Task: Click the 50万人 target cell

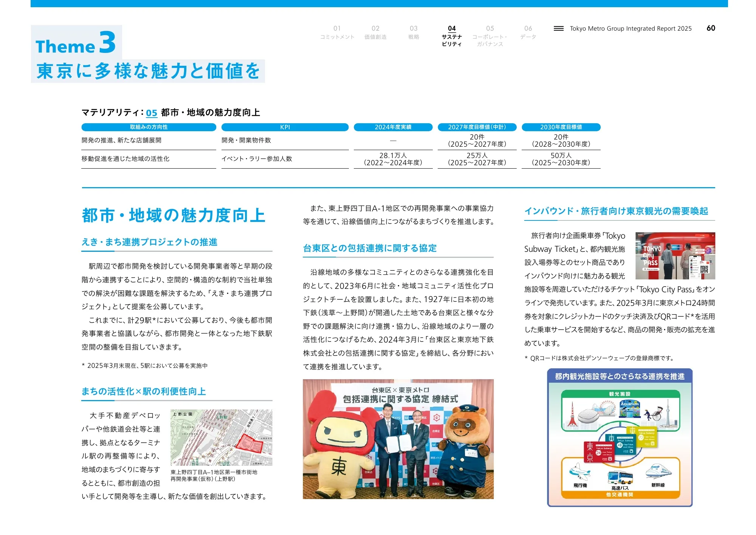Action: tap(561, 159)
